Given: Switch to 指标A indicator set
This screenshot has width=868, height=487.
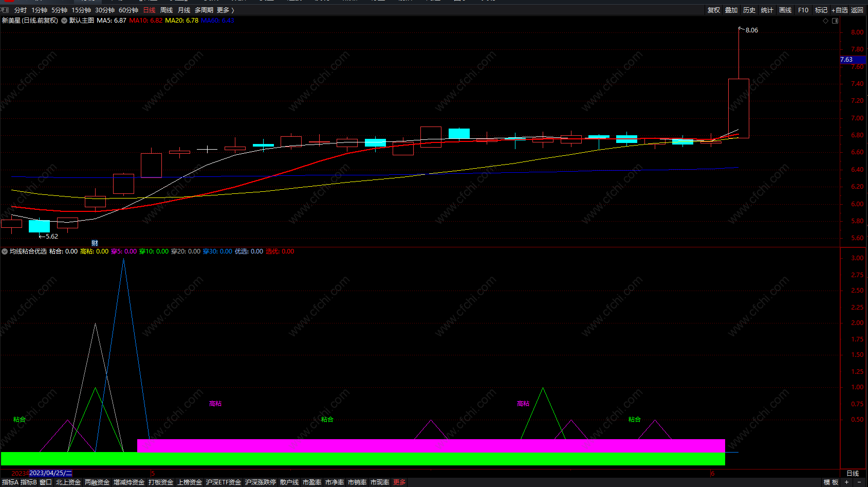Looking at the screenshot, I should coord(10,482).
